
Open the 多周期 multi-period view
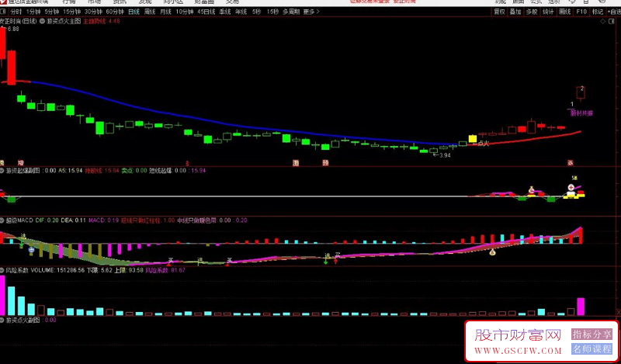(x=291, y=12)
